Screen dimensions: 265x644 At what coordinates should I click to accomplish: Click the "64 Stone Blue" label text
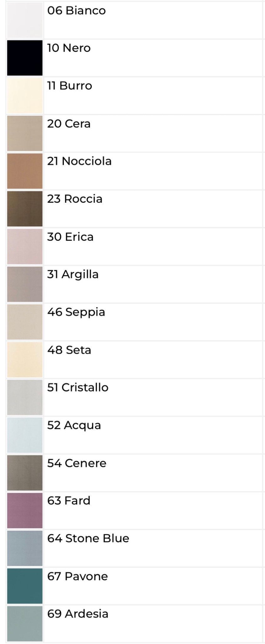[88, 539]
